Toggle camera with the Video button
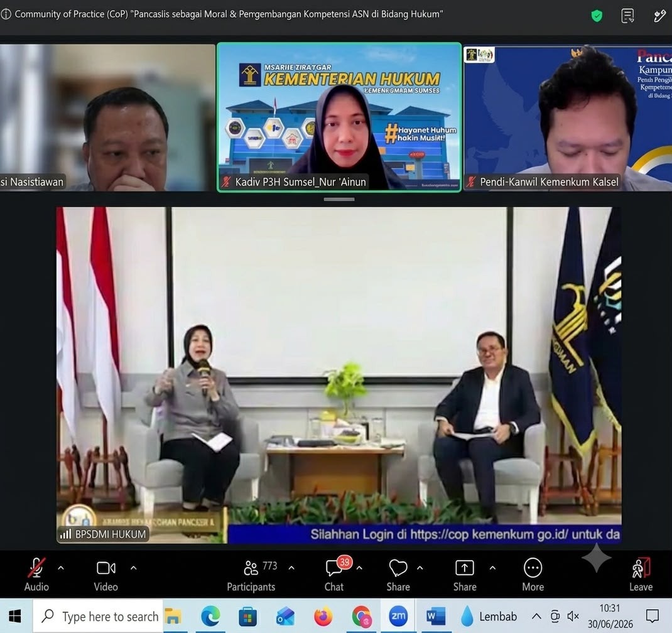 [x=106, y=575]
